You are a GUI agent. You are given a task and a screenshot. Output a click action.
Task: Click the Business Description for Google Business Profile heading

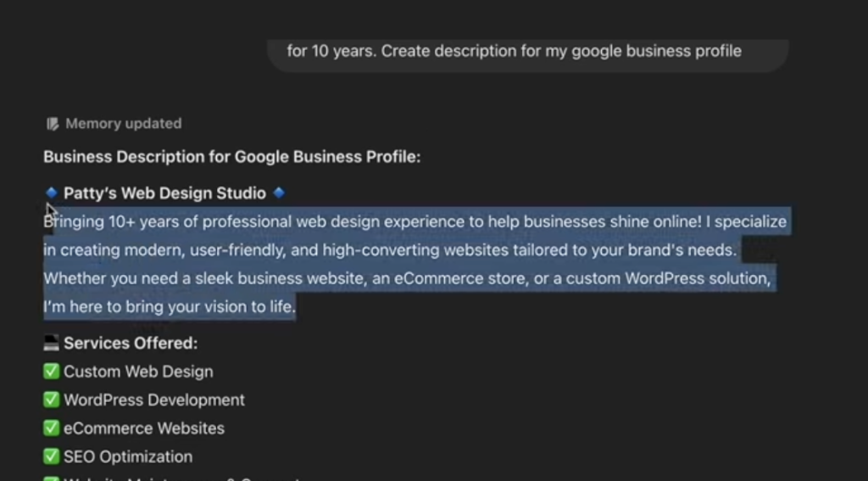click(231, 157)
